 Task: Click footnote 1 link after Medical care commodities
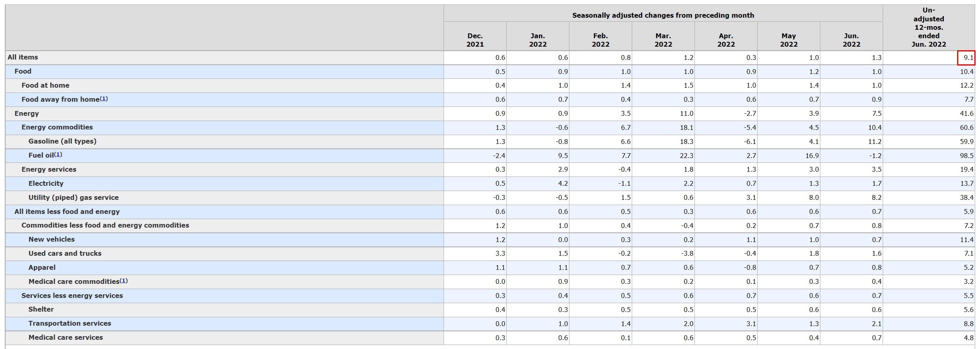[124, 281]
